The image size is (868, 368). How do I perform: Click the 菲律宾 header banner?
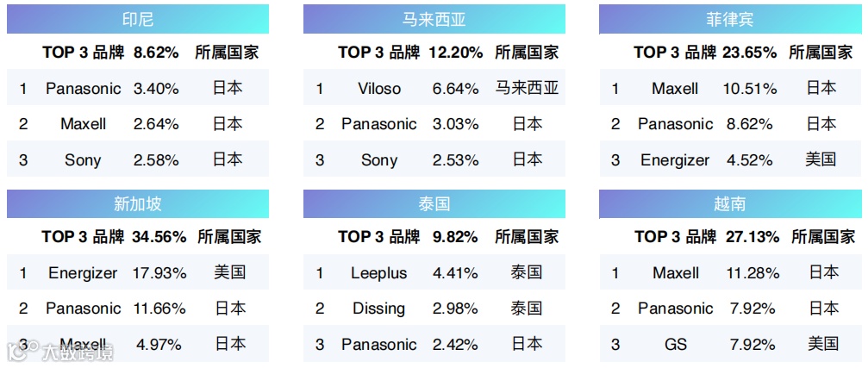730,19
